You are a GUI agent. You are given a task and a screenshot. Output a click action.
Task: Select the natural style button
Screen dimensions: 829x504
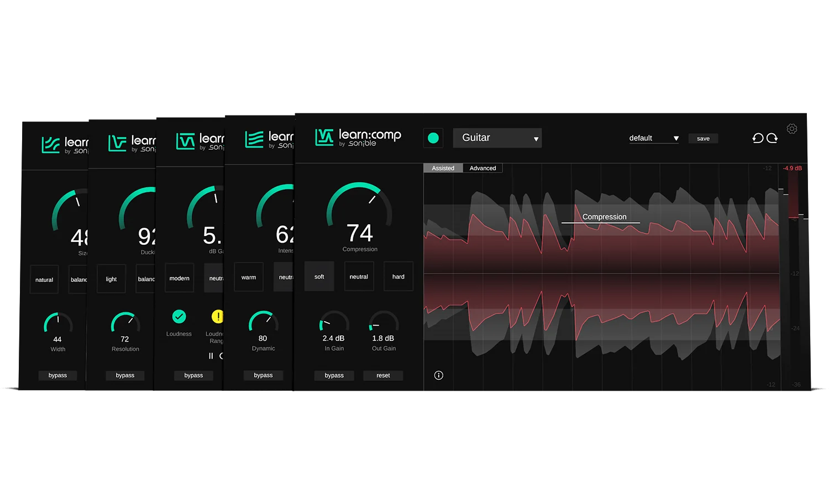(x=44, y=280)
